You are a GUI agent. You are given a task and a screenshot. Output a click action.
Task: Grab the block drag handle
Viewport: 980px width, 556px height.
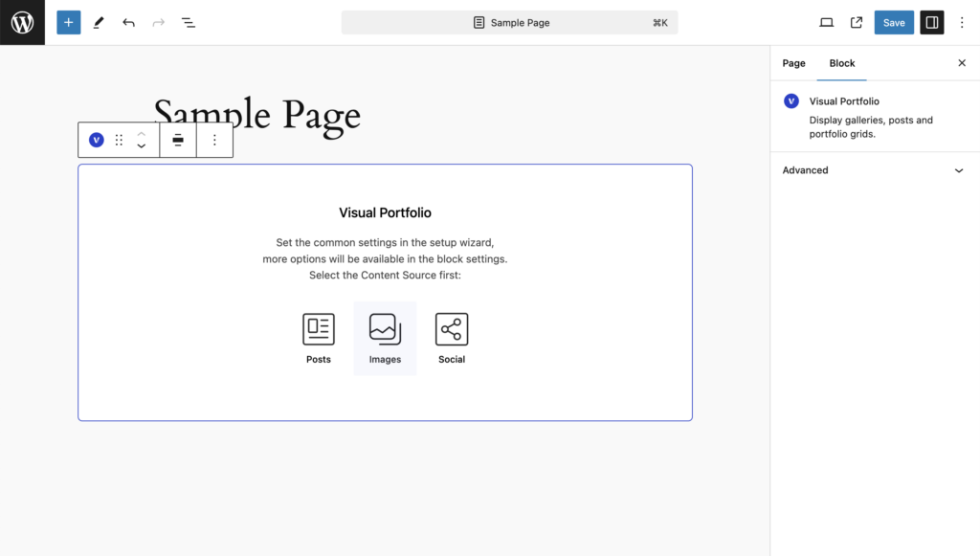(119, 140)
